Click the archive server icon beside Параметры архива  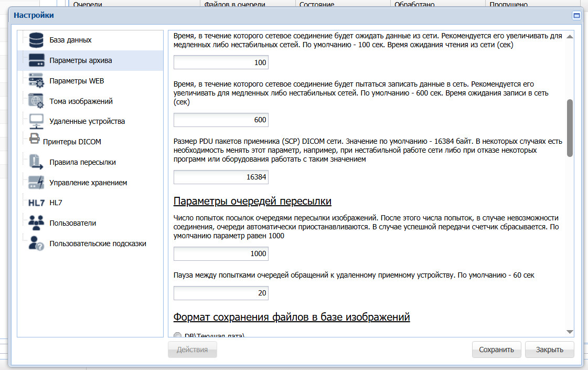click(x=36, y=60)
